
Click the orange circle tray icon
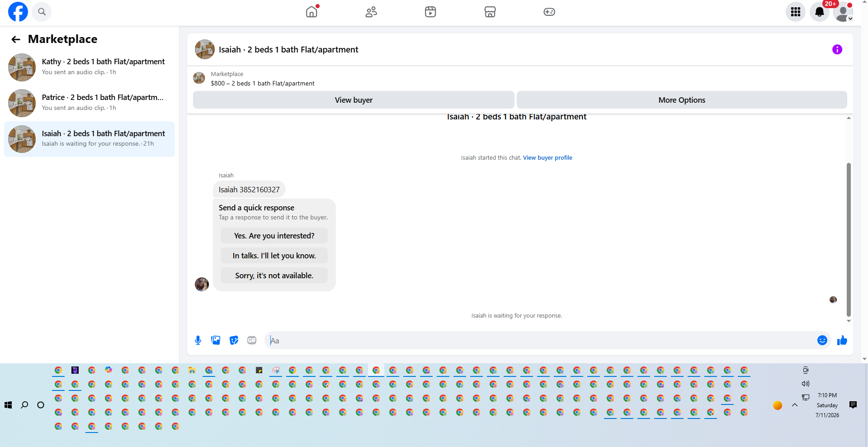(778, 405)
